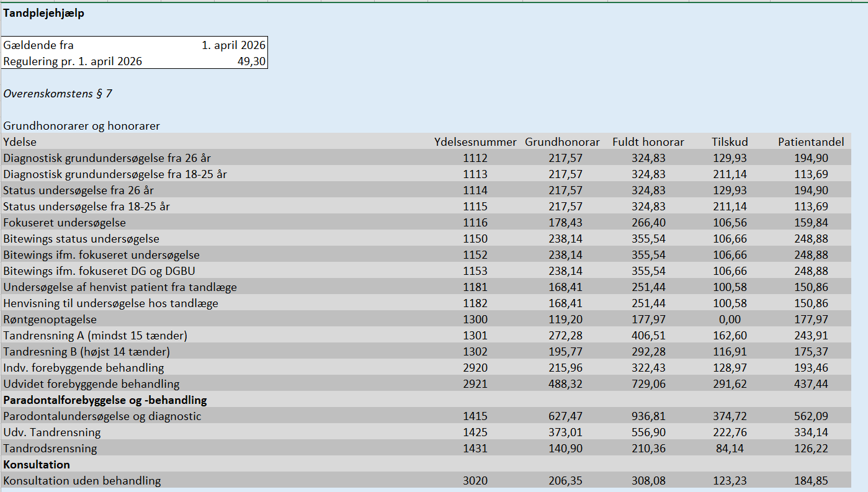Click the 729,06 Fuldt honorar value
This screenshot has height=492, width=868.
pos(648,384)
